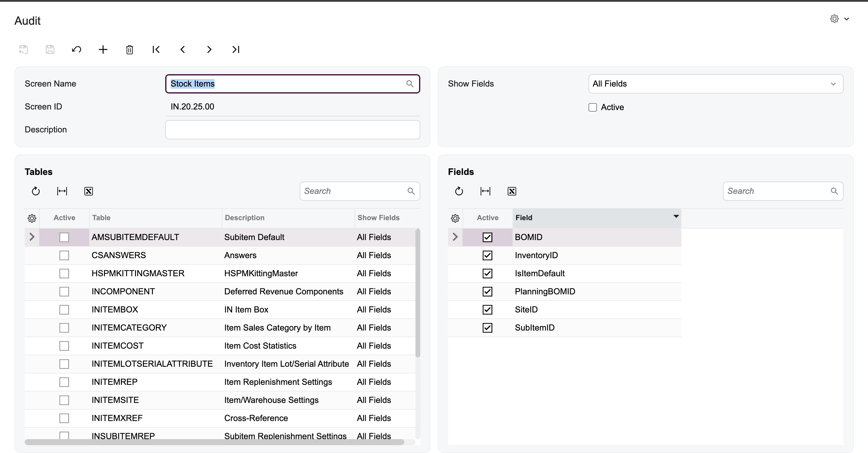Click the Undo/Cancel toolbar icon

point(77,49)
